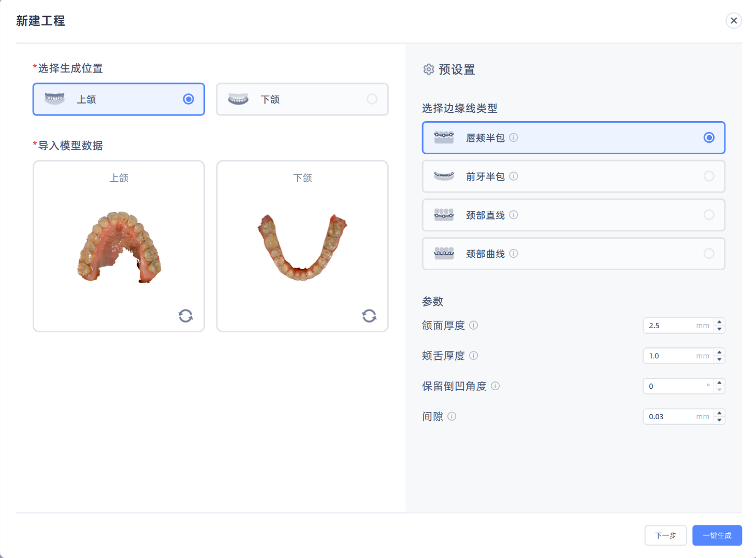Show info tooltip for 颈部直线

coord(514,215)
